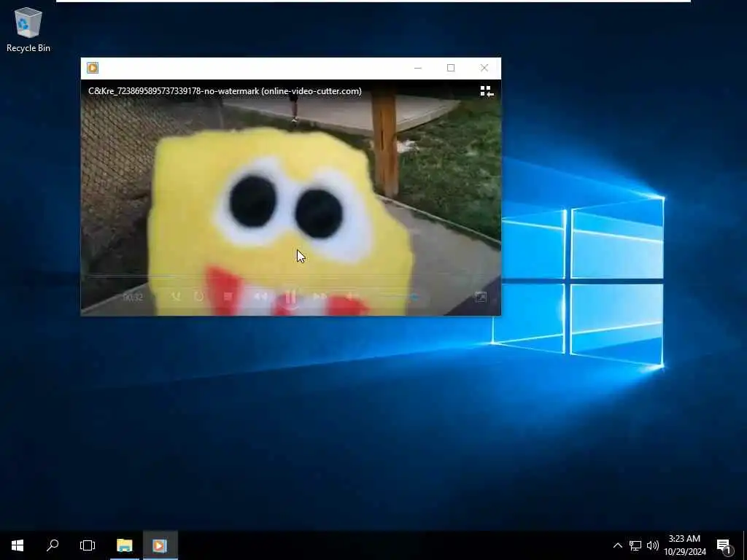Turn repeat on in media player
Image resolution: width=747 pixels, height=560 pixels.
click(198, 297)
